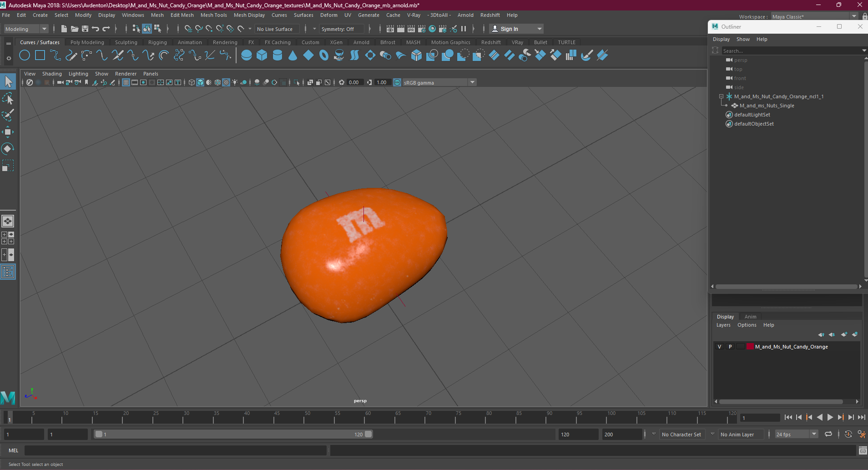Switch to single perspective layout icon
This screenshot has height=470, width=868.
pyautogui.click(x=8, y=221)
